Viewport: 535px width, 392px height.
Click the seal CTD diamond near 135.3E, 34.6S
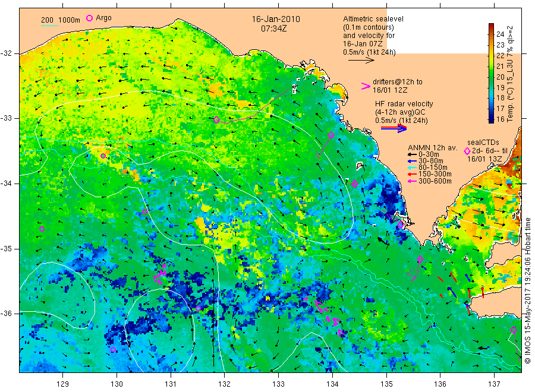point(401,225)
